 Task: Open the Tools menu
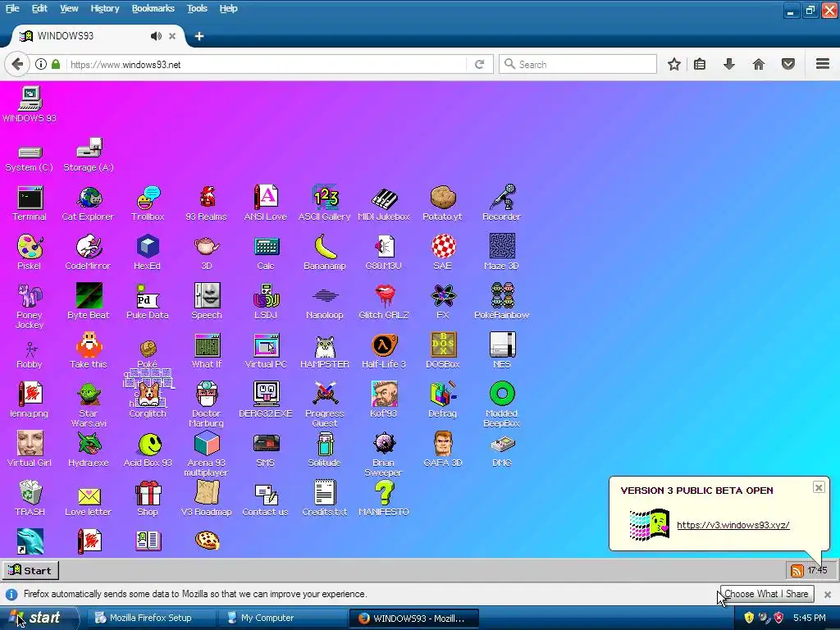197,8
